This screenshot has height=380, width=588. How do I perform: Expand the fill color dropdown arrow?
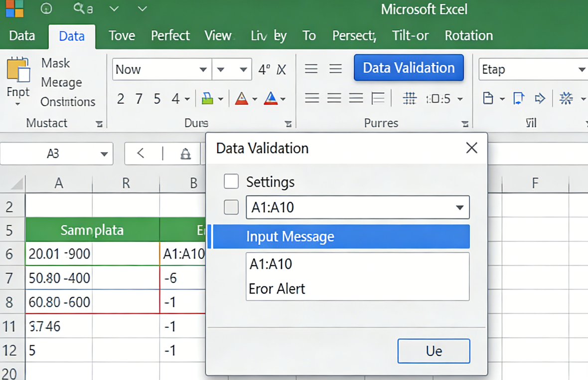221,99
